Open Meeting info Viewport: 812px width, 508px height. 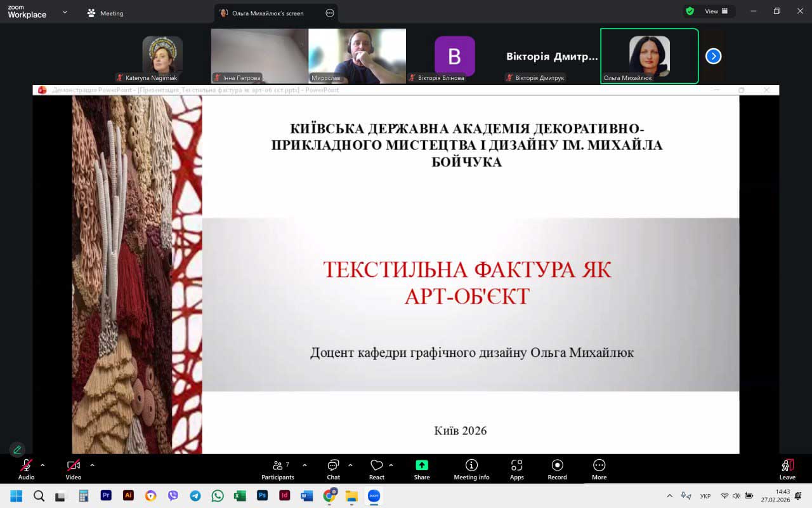tap(471, 470)
